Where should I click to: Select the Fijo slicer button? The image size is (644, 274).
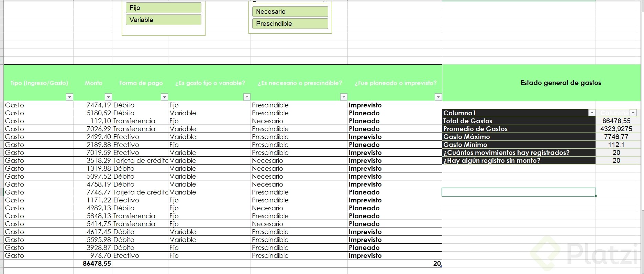click(x=164, y=8)
